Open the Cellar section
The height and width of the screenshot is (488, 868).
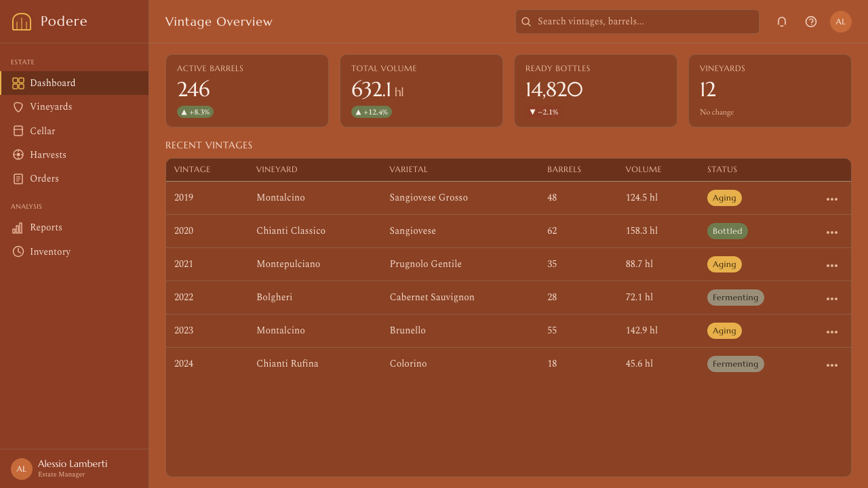[x=74, y=131]
